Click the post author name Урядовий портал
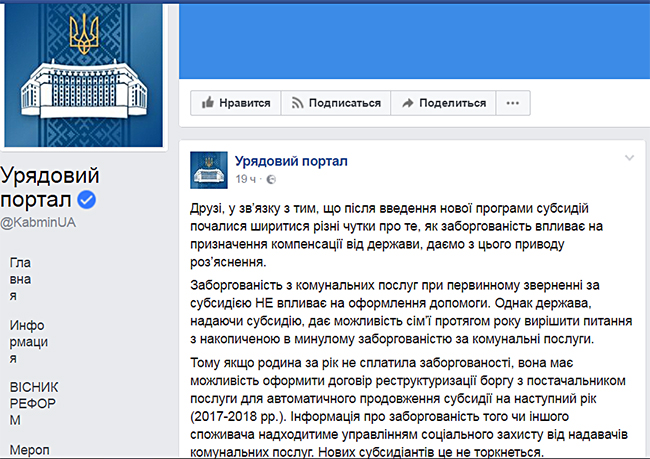 tap(291, 161)
